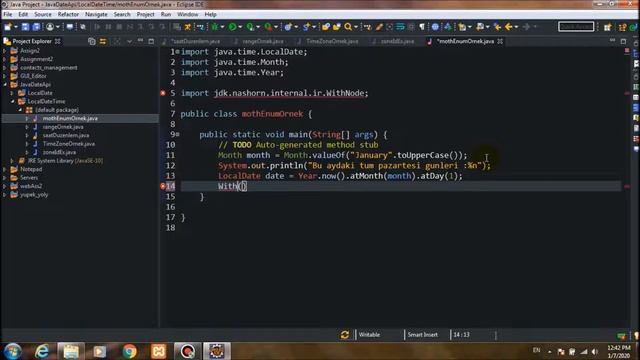This screenshot has width=640, height=360.
Task: Close the mothEnumOrnek.java editor tab
Action: click(x=500, y=41)
